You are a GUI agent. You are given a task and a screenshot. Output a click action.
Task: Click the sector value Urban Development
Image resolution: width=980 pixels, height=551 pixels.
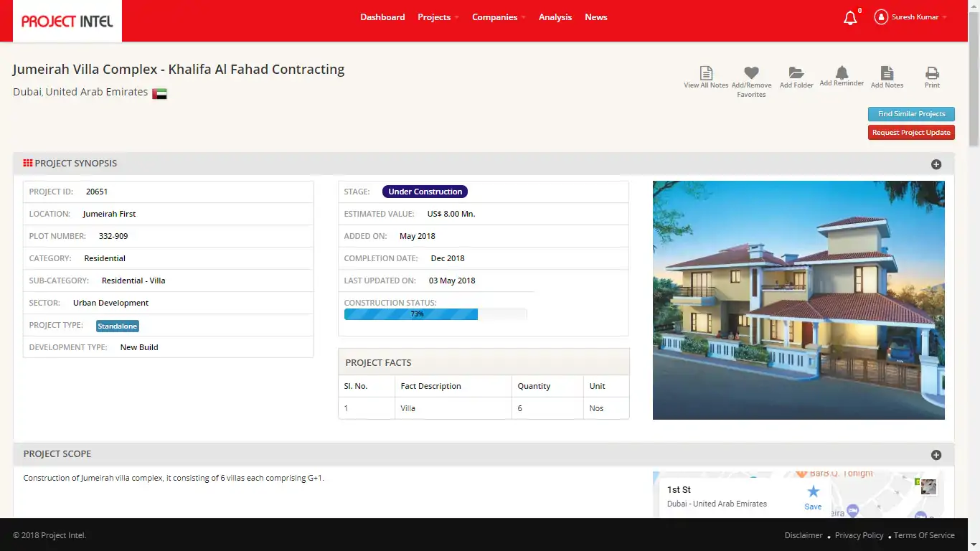pyautogui.click(x=111, y=303)
